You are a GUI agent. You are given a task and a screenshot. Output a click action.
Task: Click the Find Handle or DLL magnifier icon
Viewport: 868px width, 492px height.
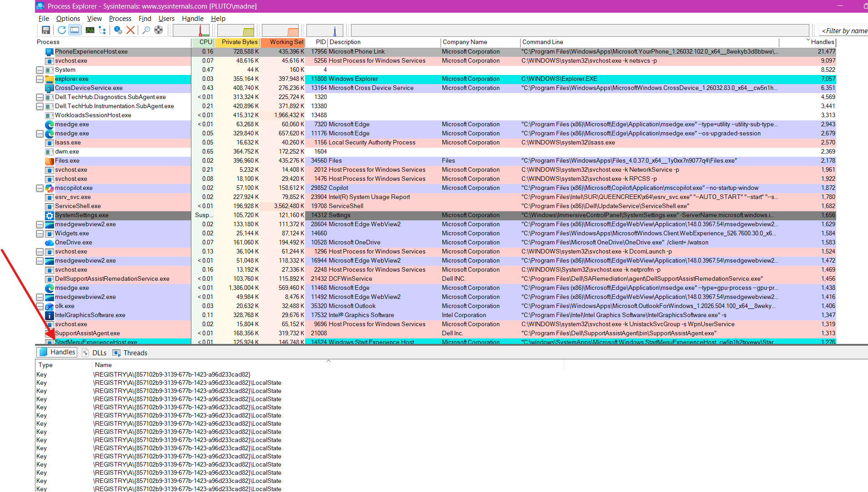(146, 30)
